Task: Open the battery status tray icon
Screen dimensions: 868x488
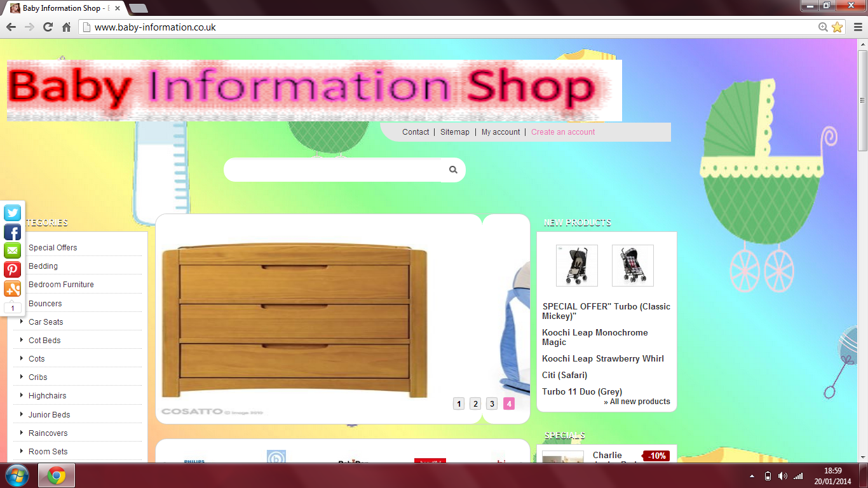Action: pos(768,476)
